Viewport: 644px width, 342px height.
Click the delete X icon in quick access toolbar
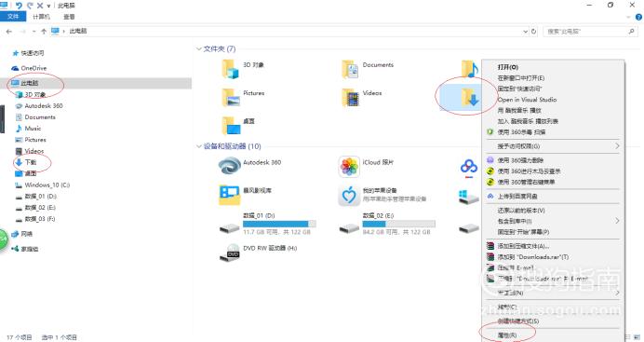(40, 6)
